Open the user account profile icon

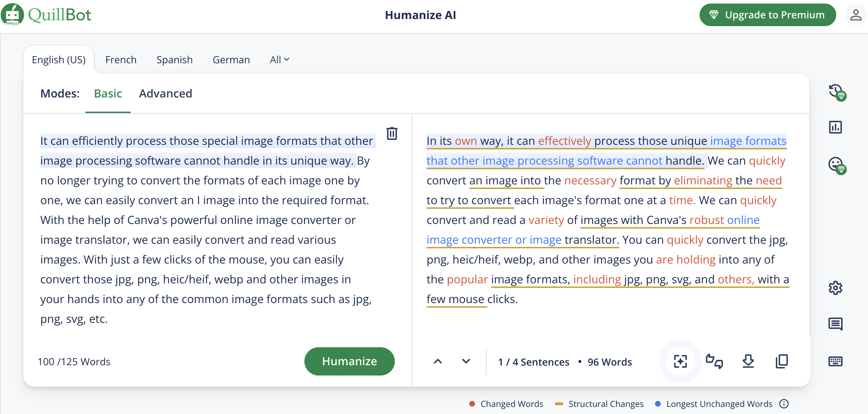856,15
